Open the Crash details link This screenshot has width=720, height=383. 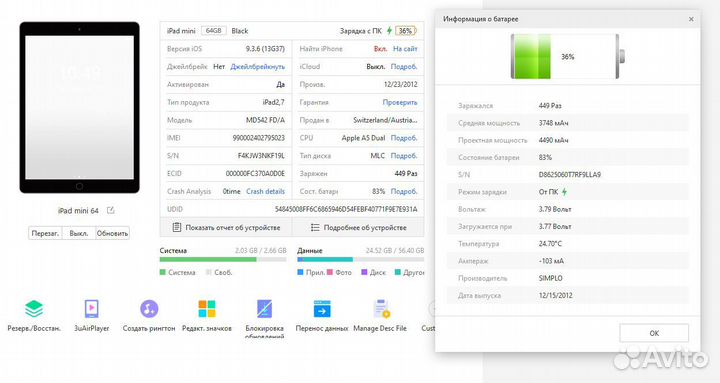click(265, 192)
